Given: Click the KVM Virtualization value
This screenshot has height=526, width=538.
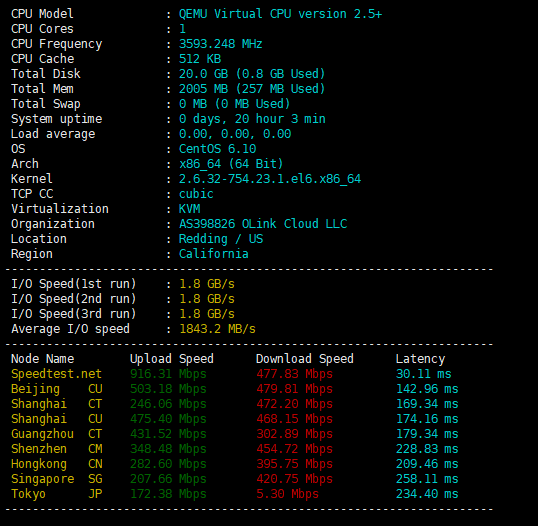Looking at the screenshot, I should [189, 209].
